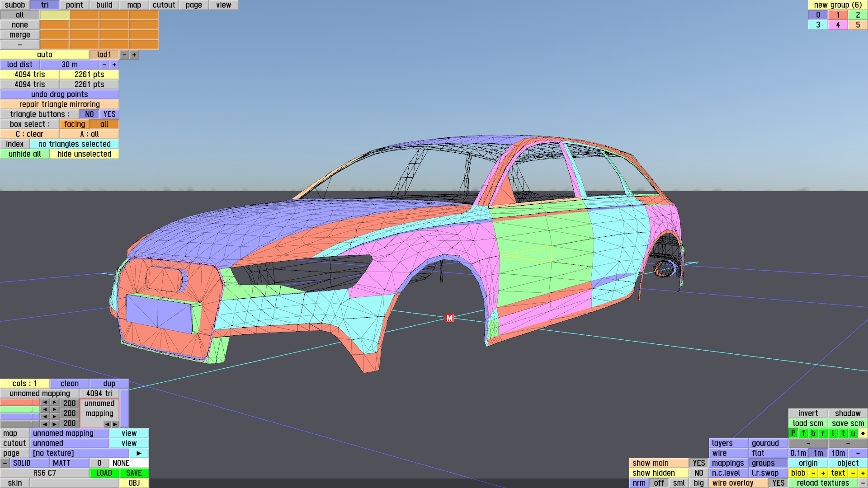Increase blob size with plus button

coord(823,473)
